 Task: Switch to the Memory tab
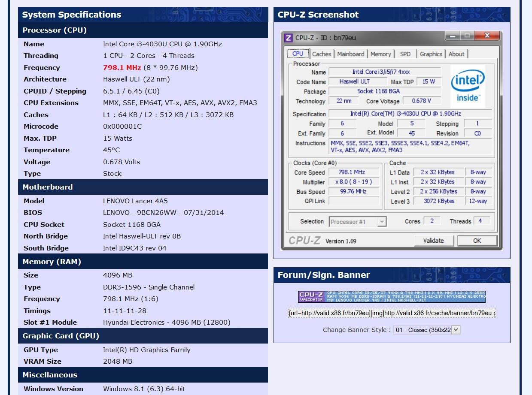coord(381,54)
